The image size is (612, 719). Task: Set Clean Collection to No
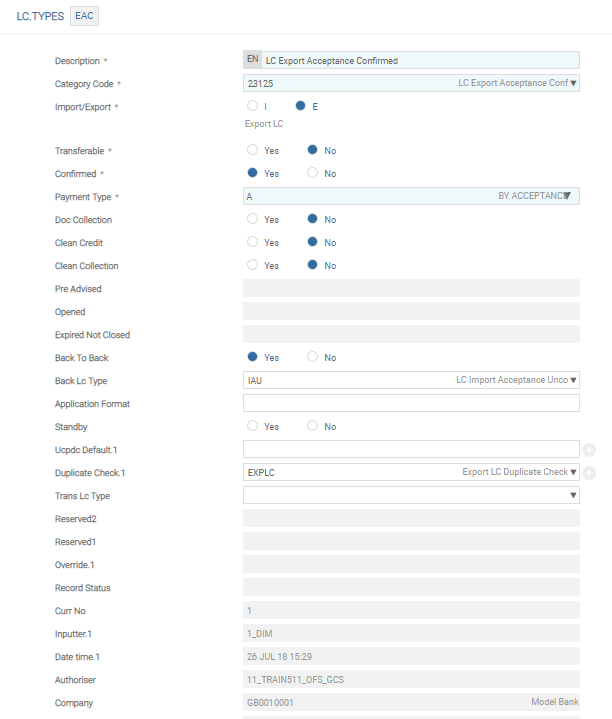pyautogui.click(x=312, y=265)
